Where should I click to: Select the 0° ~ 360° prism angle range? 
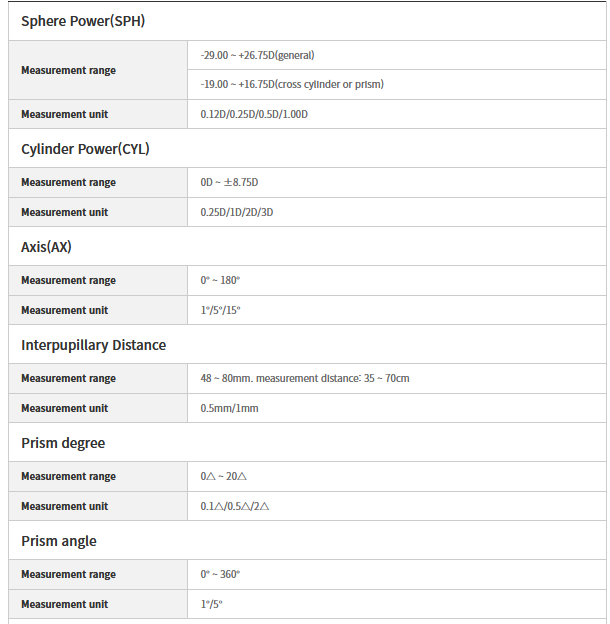[x=220, y=574]
